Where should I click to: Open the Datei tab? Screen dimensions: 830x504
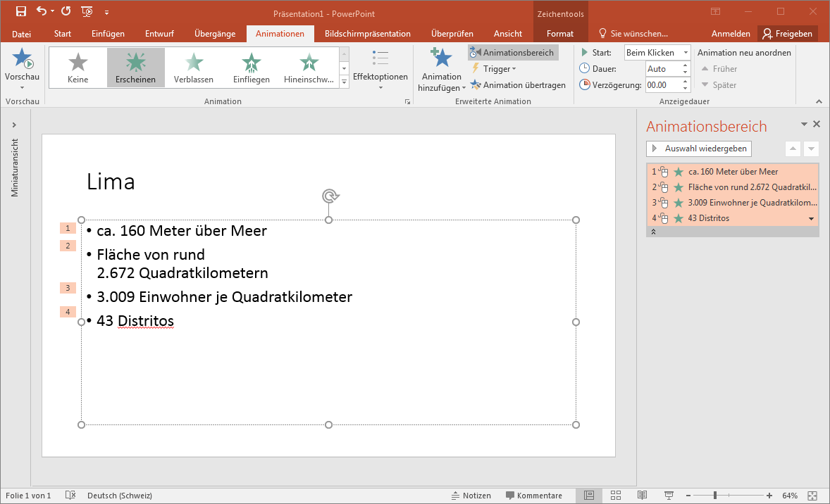point(21,34)
